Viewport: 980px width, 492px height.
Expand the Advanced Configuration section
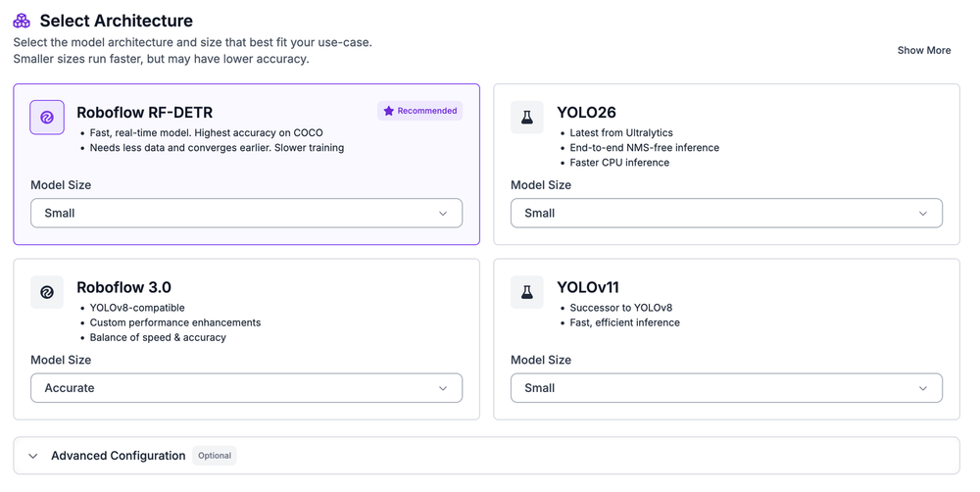pos(486,456)
